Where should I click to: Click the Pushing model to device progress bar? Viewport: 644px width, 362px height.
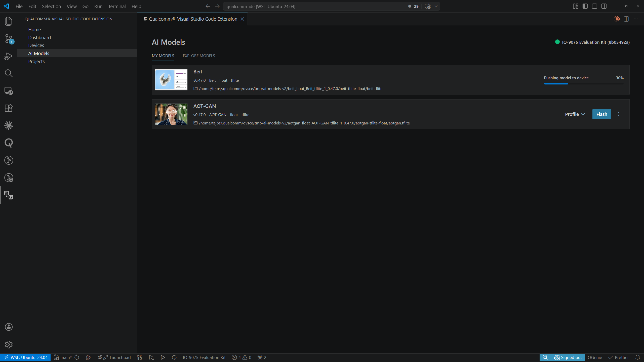(x=584, y=84)
